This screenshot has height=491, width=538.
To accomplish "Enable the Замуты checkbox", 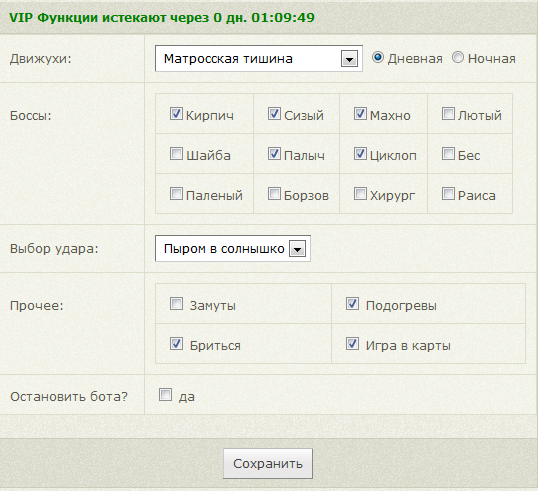I will click(176, 304).
